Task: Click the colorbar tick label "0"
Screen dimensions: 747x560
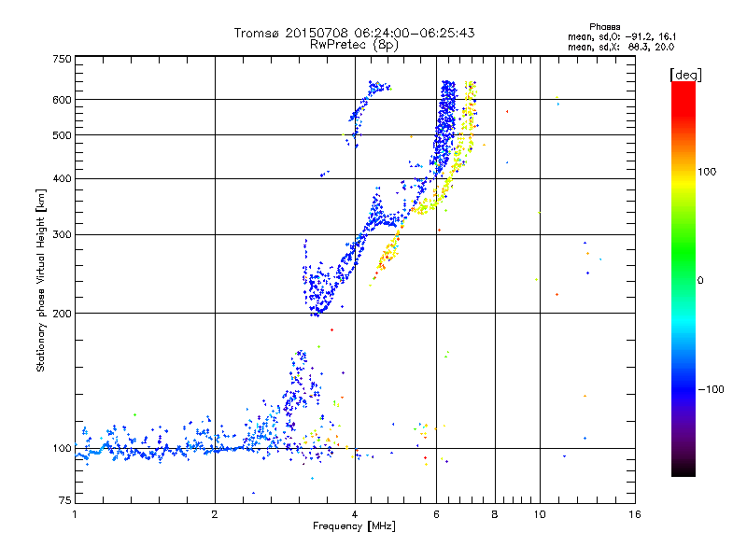Action: [x=700, y=281]
